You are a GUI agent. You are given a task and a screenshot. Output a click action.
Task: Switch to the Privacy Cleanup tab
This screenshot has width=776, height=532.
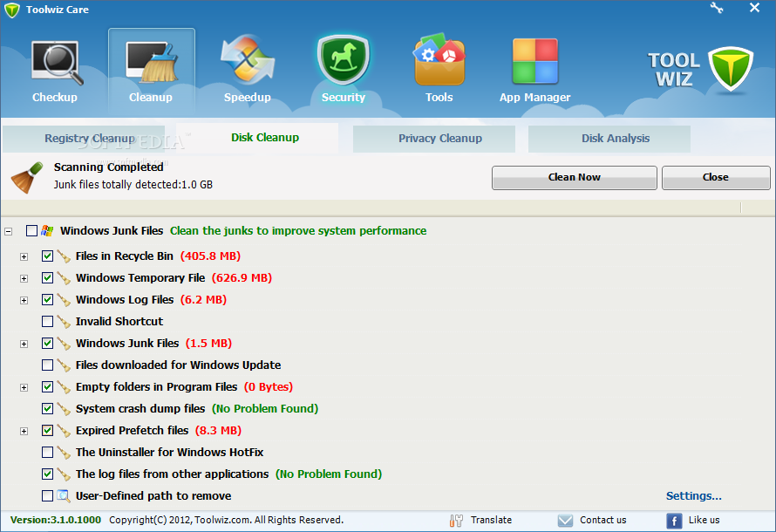point(434,139)
